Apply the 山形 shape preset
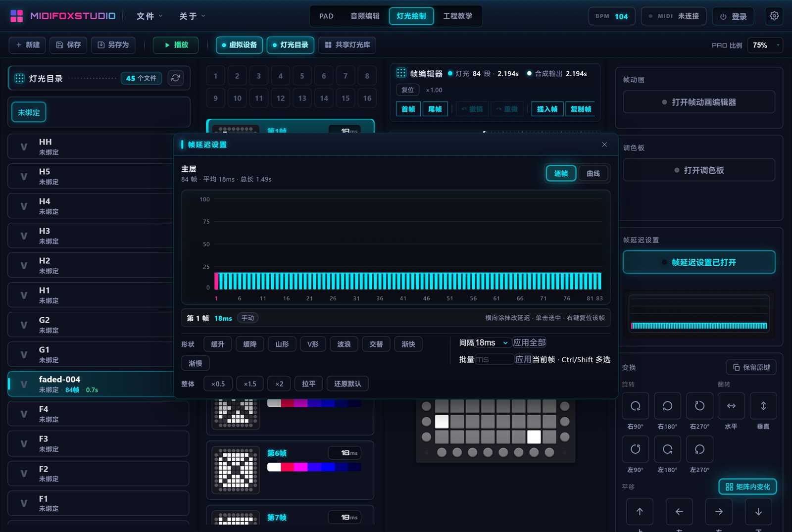The height and width of the screenshot is (532, 792). [x=282, y=344]
